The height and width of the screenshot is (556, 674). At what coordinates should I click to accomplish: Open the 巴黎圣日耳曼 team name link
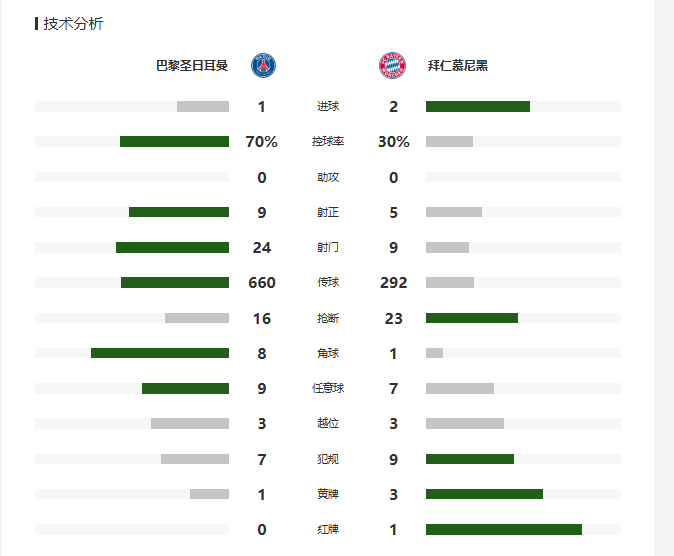tap(192, 66)
